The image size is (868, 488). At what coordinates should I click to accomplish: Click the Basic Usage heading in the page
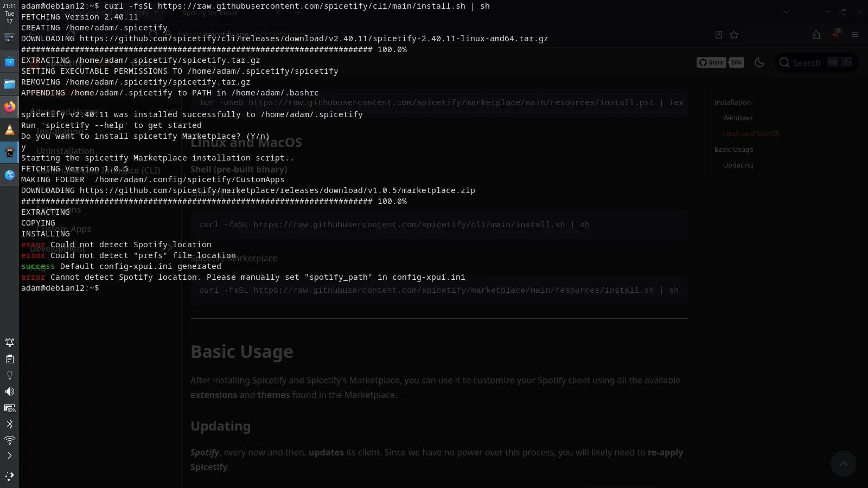tap(241, 352)
